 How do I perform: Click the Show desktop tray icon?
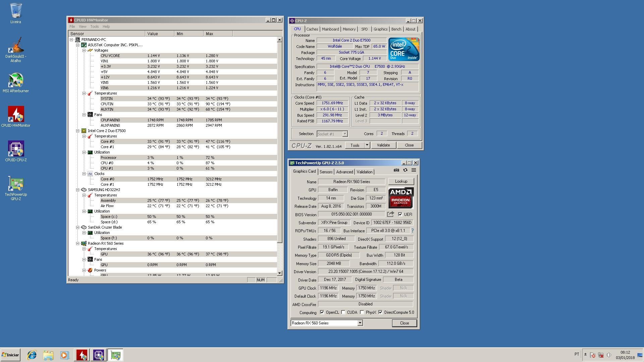coord(640,355)
